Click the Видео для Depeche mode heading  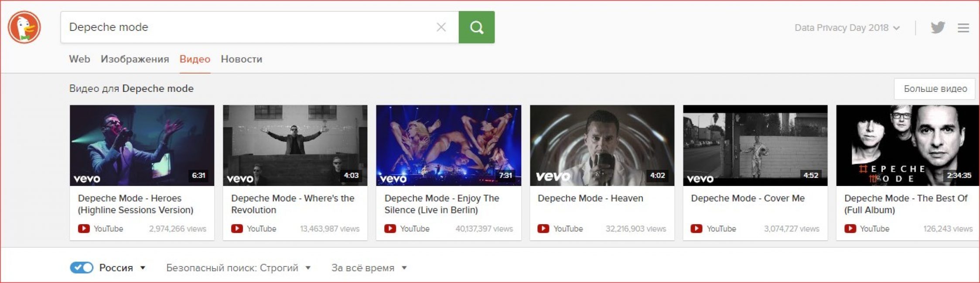131,88
